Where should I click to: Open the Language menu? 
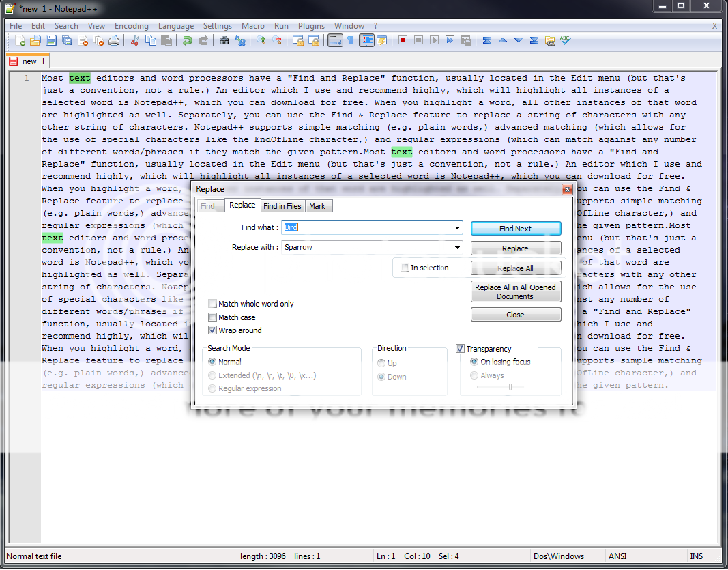pos(176,26)
